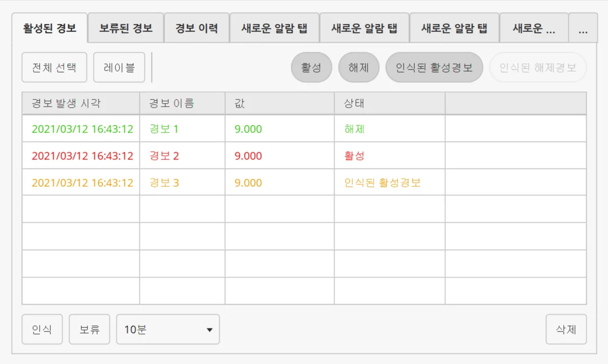Enable the 인식된 해제경보 filter
Viewport: 608px width, 364px height.
point(537,68)
